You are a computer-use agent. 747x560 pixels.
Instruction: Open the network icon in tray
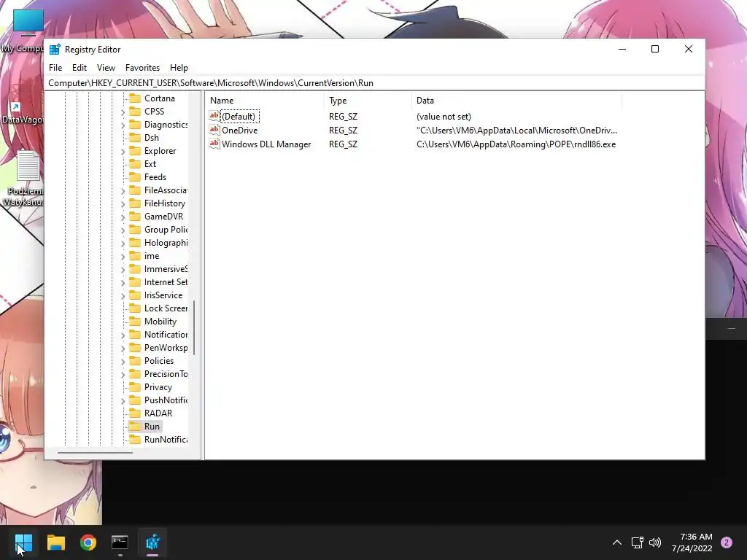pyautogui.click(x=638, y=542)
